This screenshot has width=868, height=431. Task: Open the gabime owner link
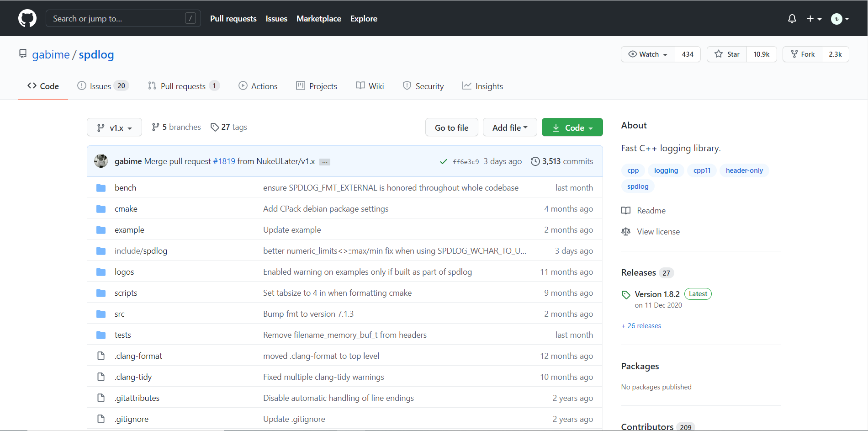tap(51, 54)
